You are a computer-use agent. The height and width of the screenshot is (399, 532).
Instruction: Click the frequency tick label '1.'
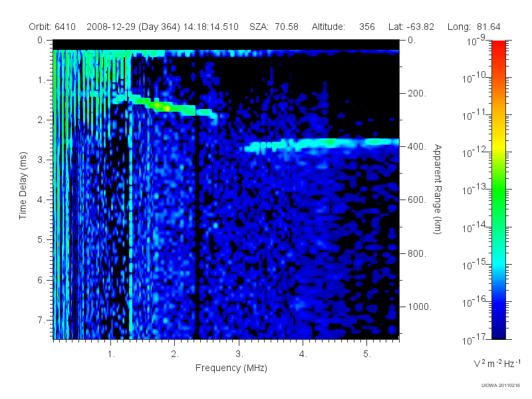(111, 354)
